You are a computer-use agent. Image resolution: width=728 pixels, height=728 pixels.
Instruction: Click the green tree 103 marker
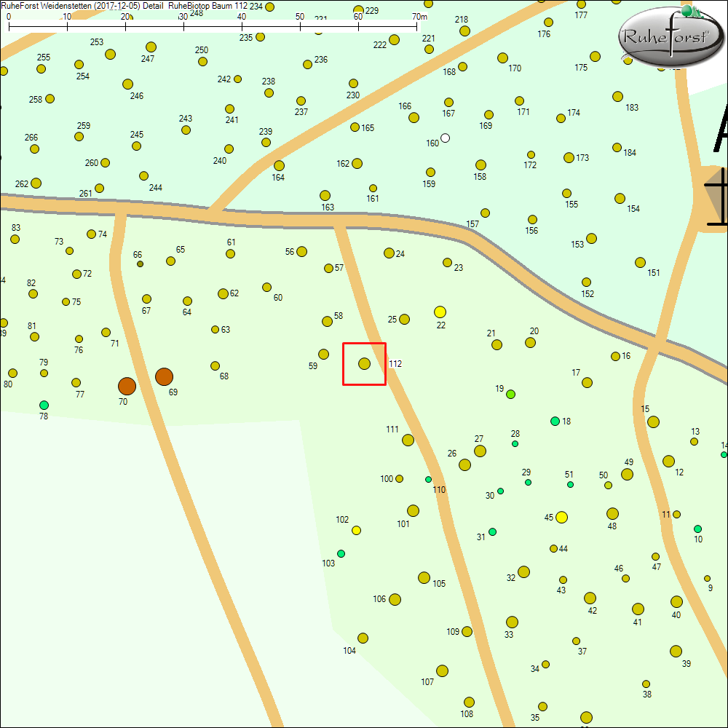[x=341, y=553]
